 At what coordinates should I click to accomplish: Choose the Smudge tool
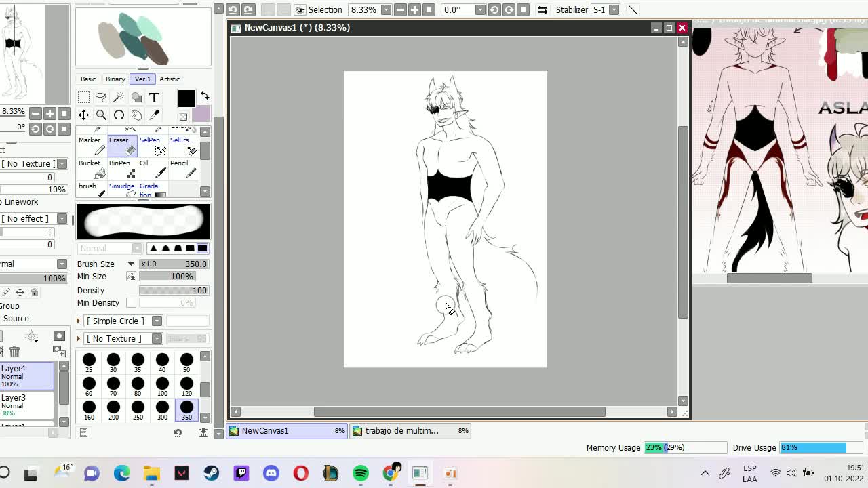tap(122, 189)
